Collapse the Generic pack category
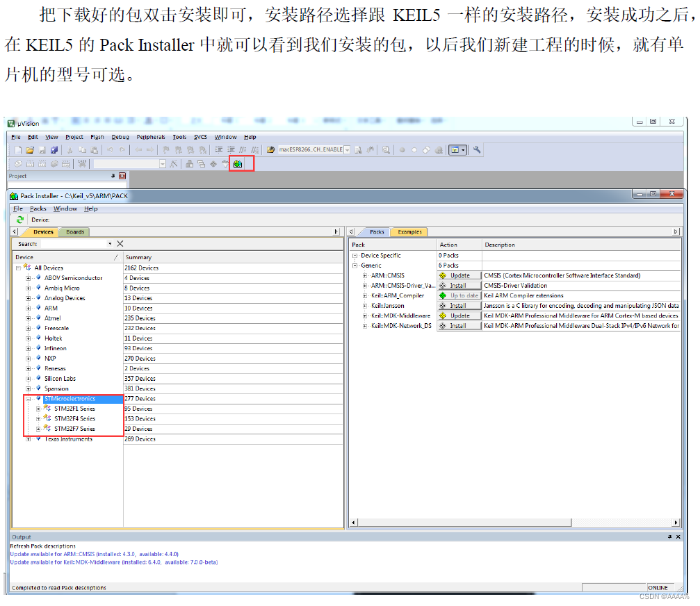This screenshot has width=700, height=606. tap(354, 265)
